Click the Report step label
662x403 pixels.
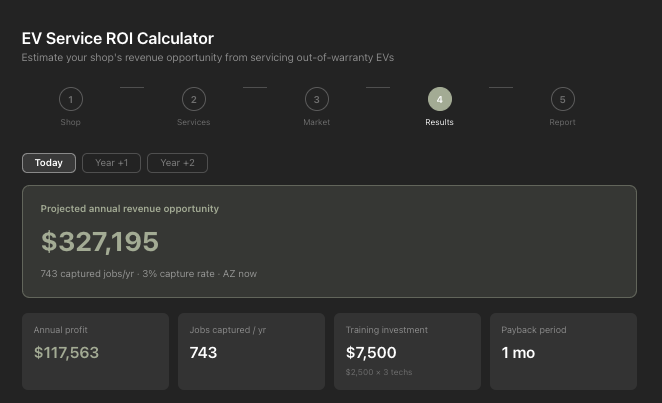click(562, 122)
